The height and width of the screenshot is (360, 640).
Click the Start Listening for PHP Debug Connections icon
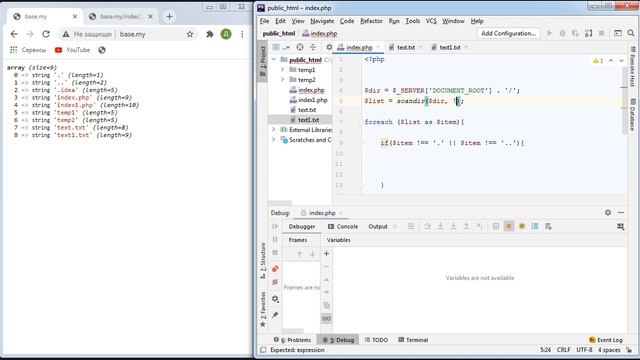point(588,33)
